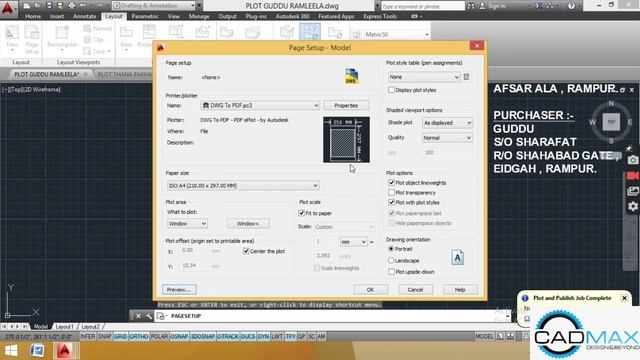Close the command line with X icon

pyautogui.click(x=138, y=316)
